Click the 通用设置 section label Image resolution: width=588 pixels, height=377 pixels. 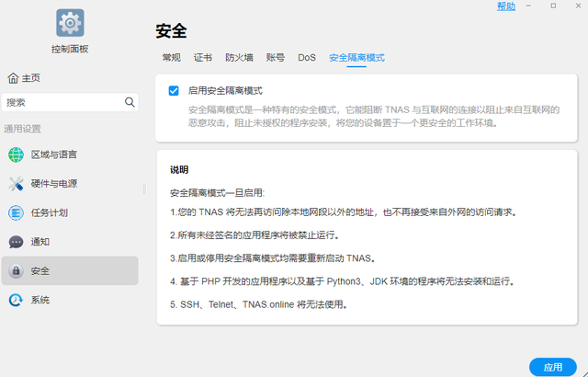pyautogui.click(x=22, y=129)
